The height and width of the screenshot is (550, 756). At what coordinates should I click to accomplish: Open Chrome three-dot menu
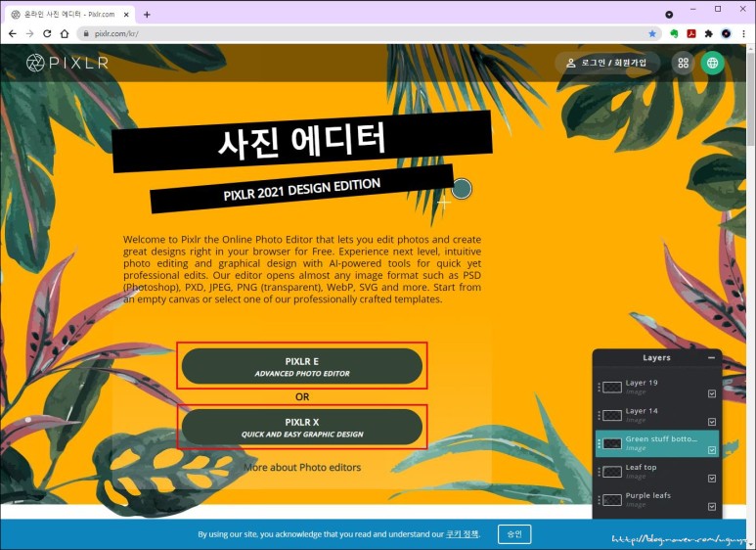point(744,34)
